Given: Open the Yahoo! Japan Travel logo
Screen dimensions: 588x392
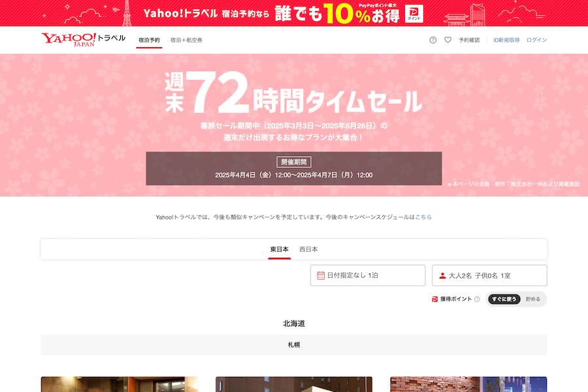Looking at the screenshot, I should coord(83,39).
